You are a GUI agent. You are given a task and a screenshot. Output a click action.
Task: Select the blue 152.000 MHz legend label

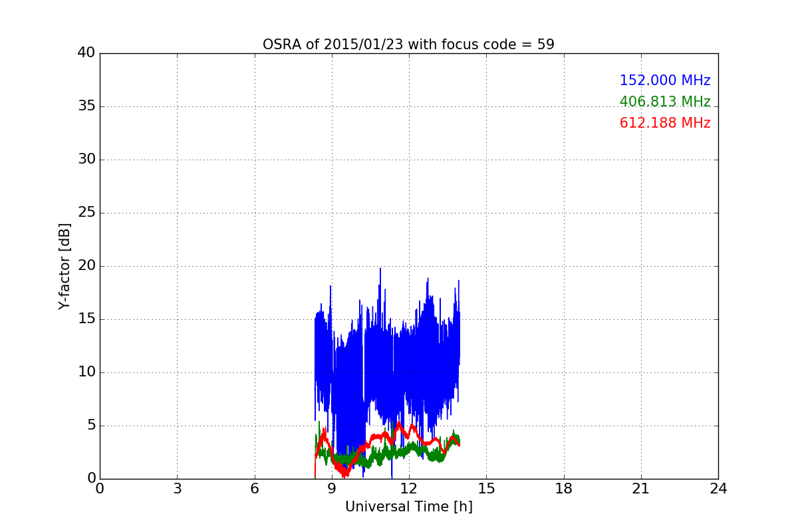[x=665, y=80]
